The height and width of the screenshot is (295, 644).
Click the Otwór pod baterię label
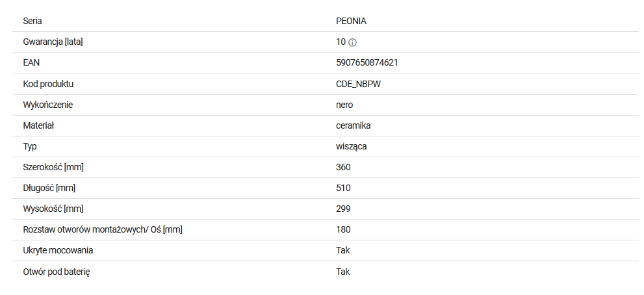(x=57, y=272)
